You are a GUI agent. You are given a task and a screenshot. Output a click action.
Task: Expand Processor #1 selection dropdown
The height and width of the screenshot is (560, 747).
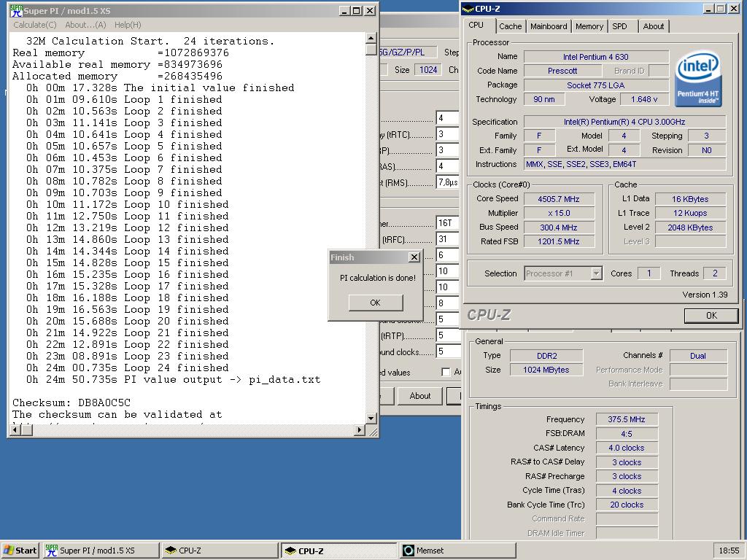(596, 273)
